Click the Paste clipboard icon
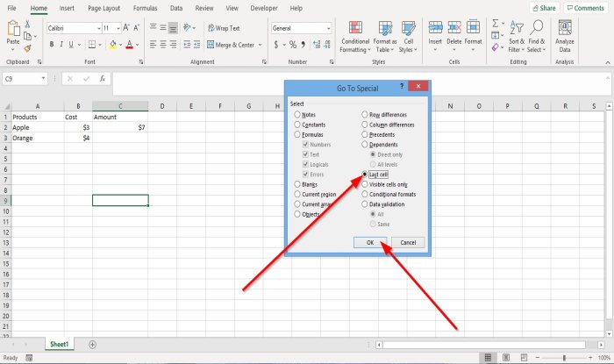 click(13, 28)
